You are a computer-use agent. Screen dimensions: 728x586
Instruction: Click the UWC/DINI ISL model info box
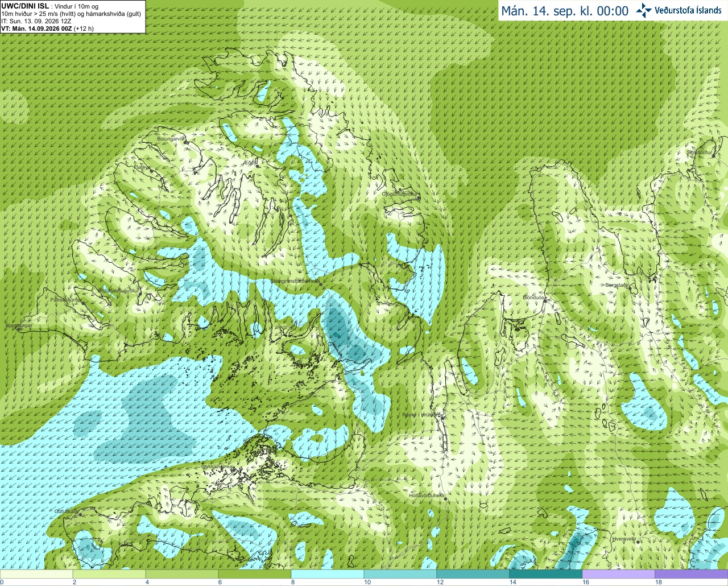click(72, 16)
